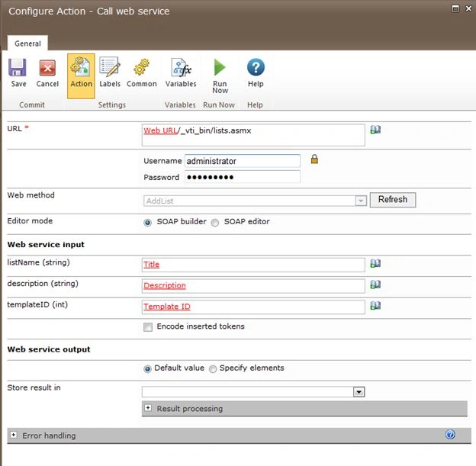The height and width of the screenshot is (466, 476).
Task: Click the Run Now green arrow
Action: coord(220,67)
